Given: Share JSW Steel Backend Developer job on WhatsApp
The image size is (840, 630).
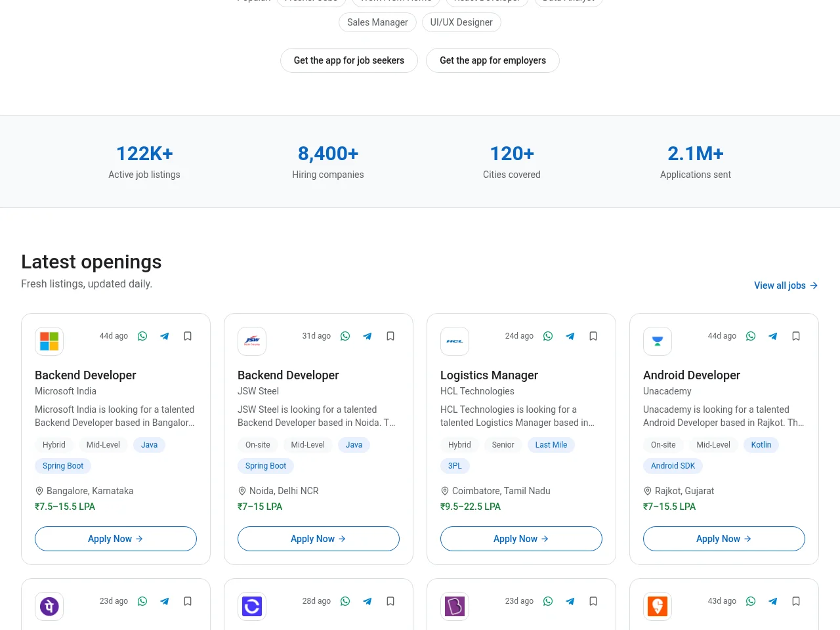Looking at the screenshot, I should point(345,336).
